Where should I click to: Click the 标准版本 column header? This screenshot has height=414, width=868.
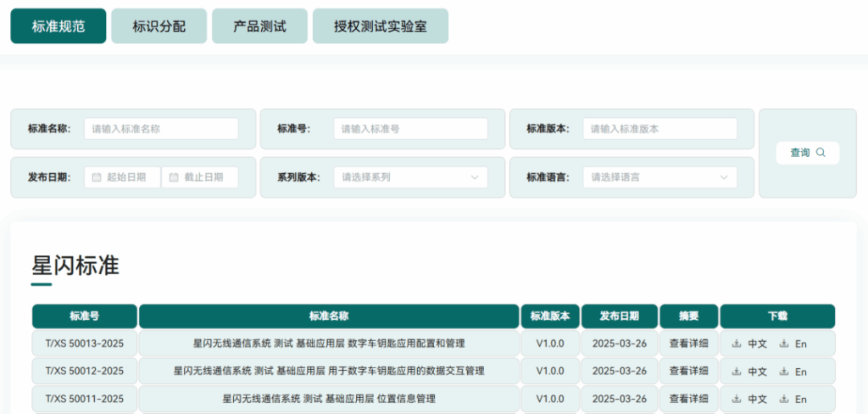coord(550,316)
